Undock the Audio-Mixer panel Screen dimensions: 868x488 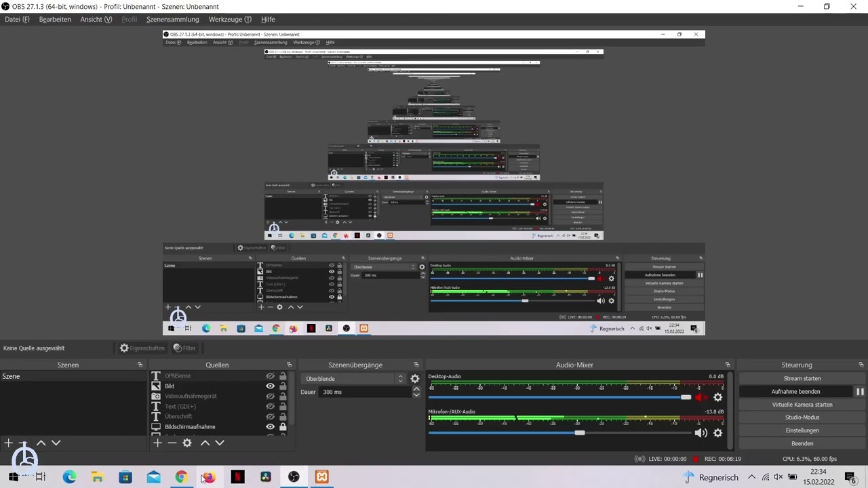point(728,365)
